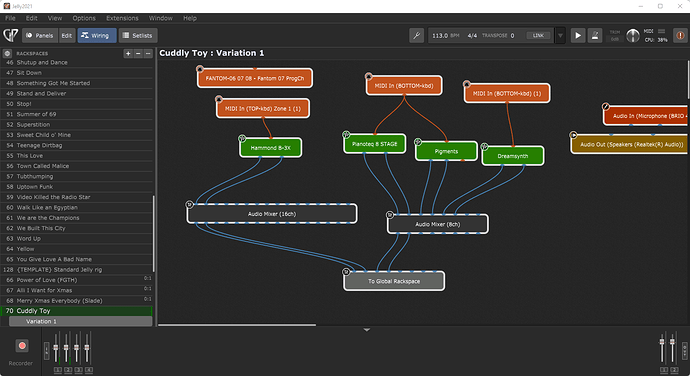Image resolution: width=690 pixels, height=376 pixels.
Task: Toggle the third input fader's channel button
Action: tap(78, 370)
